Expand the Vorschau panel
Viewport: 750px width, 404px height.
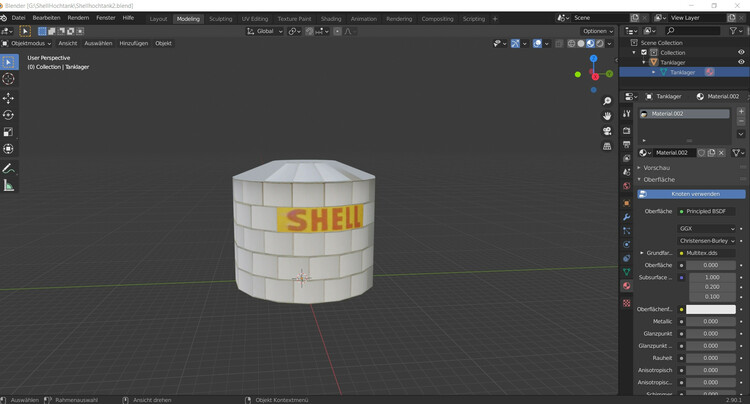point(656,168)
